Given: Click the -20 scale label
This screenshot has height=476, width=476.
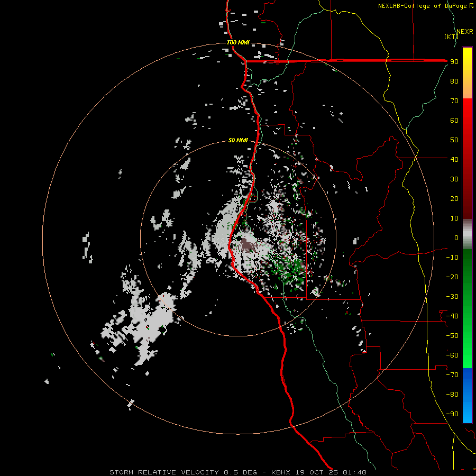Looking at the screenshot, I should (452, 277).
